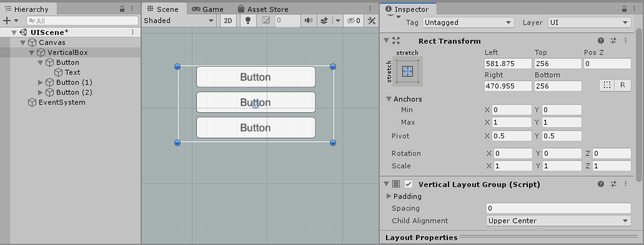Select the VerticalBox object in the Hierarchy
The height and width of the screenshot is (245, 644).
pos(67,52)
